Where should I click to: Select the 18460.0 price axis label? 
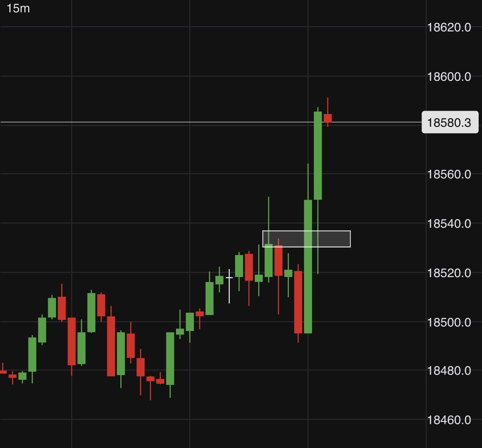point(449,420)
